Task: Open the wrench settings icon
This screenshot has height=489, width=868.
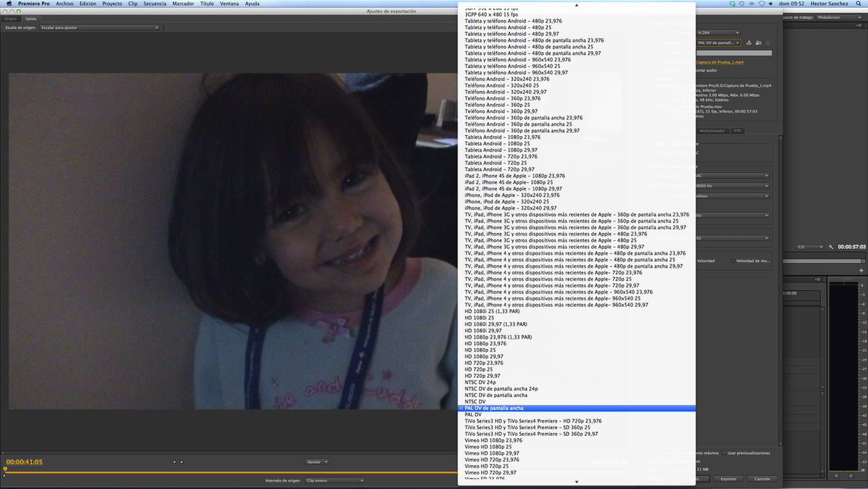Action: click(x=831, y=247)
